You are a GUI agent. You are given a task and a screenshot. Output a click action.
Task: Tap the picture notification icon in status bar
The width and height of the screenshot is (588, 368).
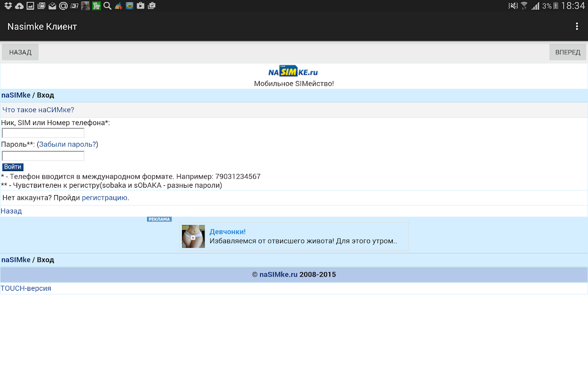pyautogui.click(x=30, y=6)
